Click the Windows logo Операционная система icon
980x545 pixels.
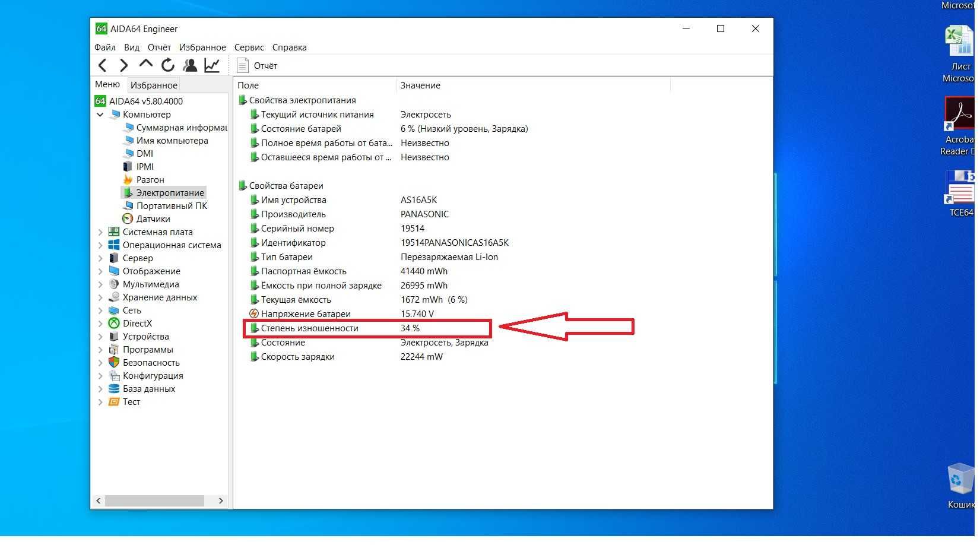pos(114,245)
